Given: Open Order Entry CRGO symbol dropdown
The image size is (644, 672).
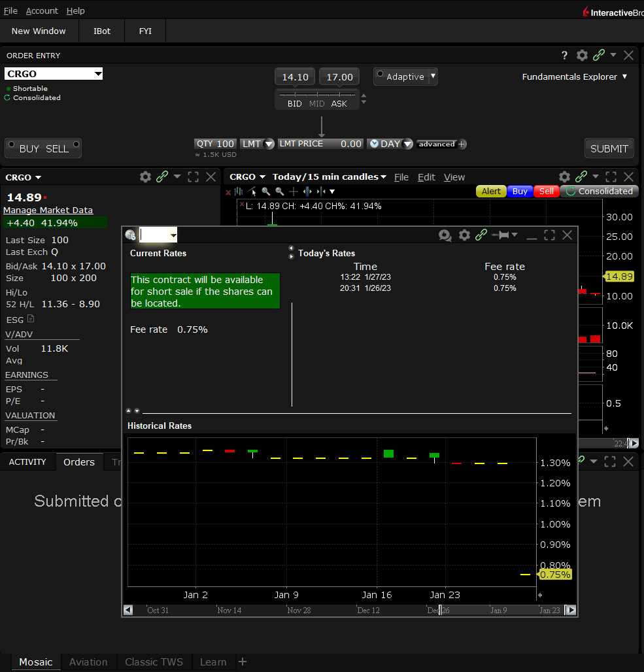Looking at the screenshot, I should click(x=98, y=74).
